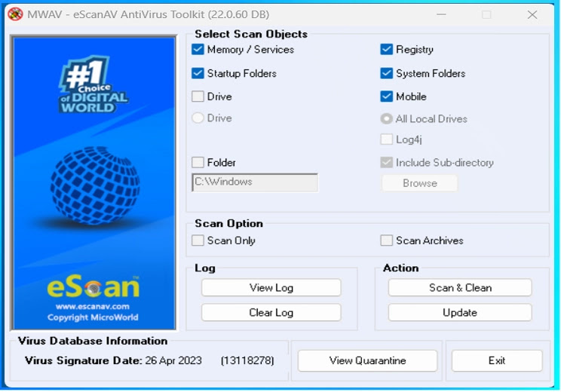This screenshot has width=561, height=392.
Task: Enable the Folder checkbox
Action: 198,162
